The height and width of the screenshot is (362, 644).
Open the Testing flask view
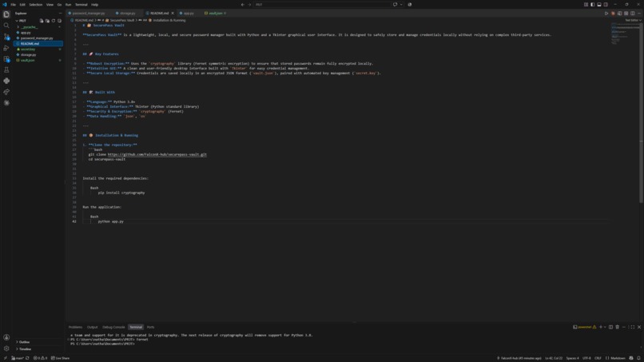(6, 70)
